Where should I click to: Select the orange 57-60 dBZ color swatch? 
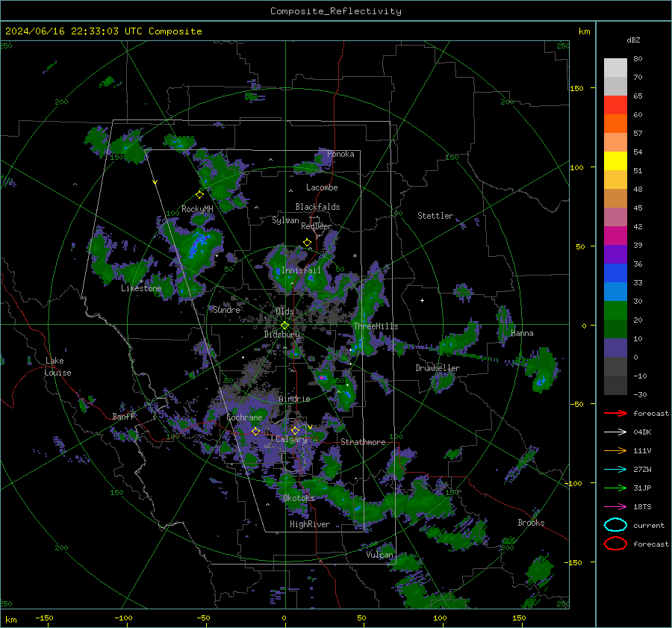point(615,124)
